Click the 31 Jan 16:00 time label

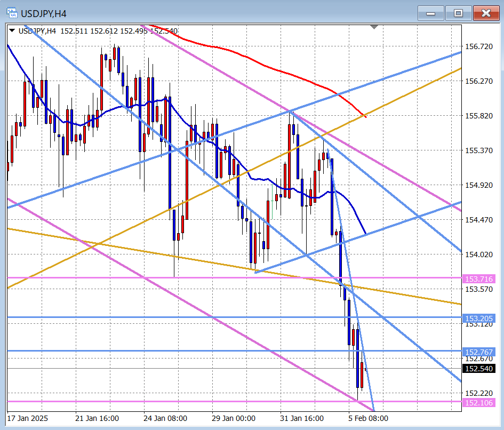click(x=303, y=418)
